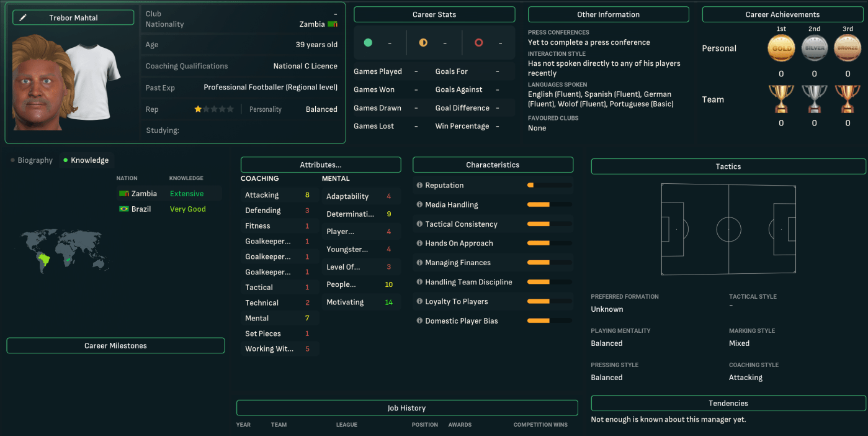The image size is (868, 436).
Task: Click the Characteristics header button
Action: pyautogui.click(x=493, y=165)
